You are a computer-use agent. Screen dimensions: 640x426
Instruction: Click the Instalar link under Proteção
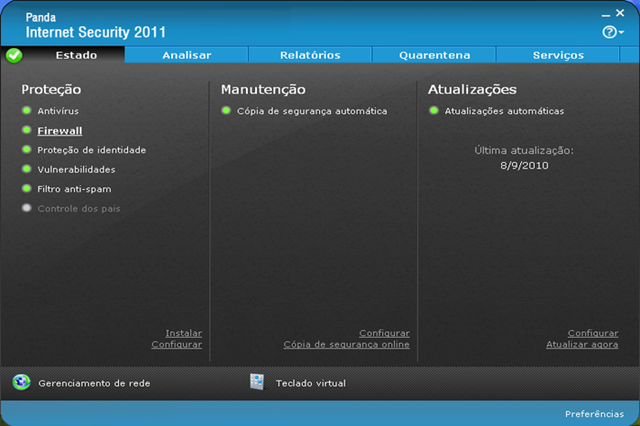pyautogui.click(x=184, y=333)
